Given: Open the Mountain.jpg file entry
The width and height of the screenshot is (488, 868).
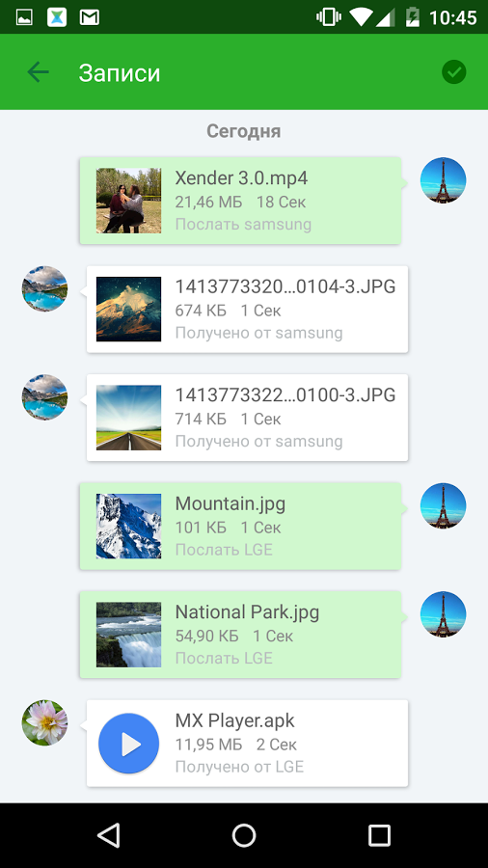Looking at the screenshot, I should coord(240,526).
